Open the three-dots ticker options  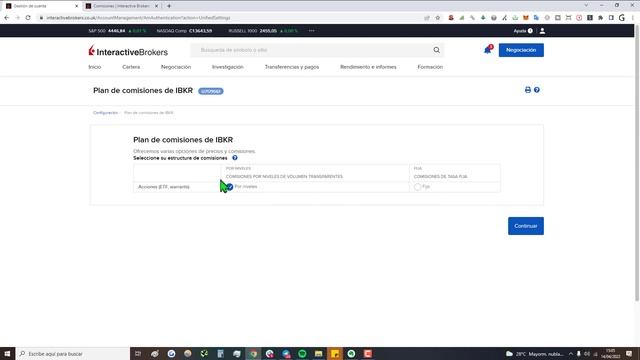(x=311, y=31)
